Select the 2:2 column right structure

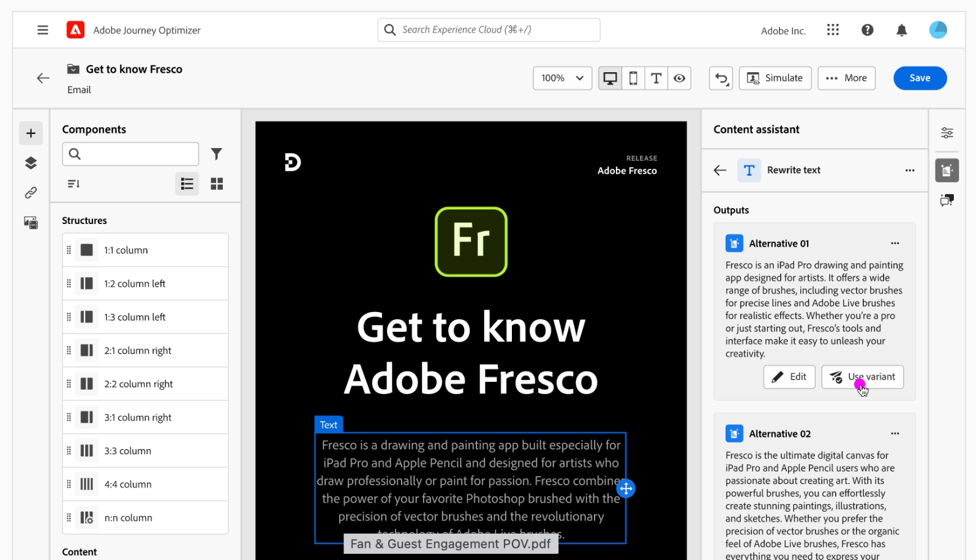145,384
